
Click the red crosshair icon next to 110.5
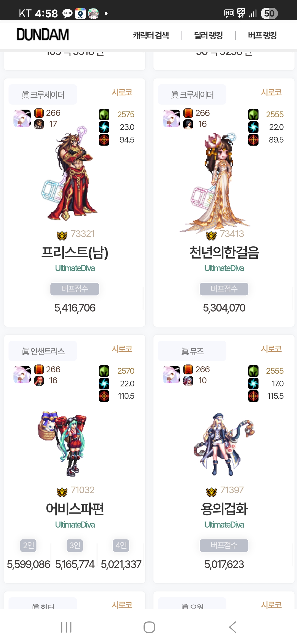[x=104, y=396]
